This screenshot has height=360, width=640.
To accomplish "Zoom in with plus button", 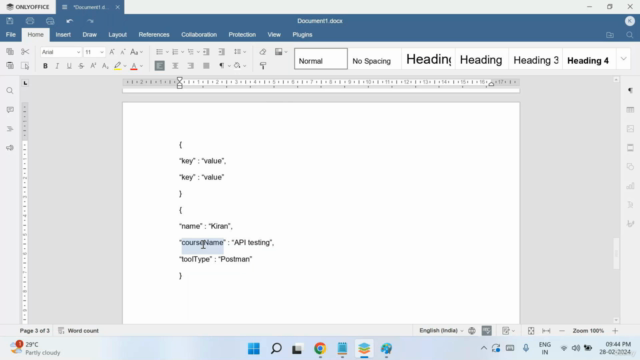I will (x=615, y=331).
